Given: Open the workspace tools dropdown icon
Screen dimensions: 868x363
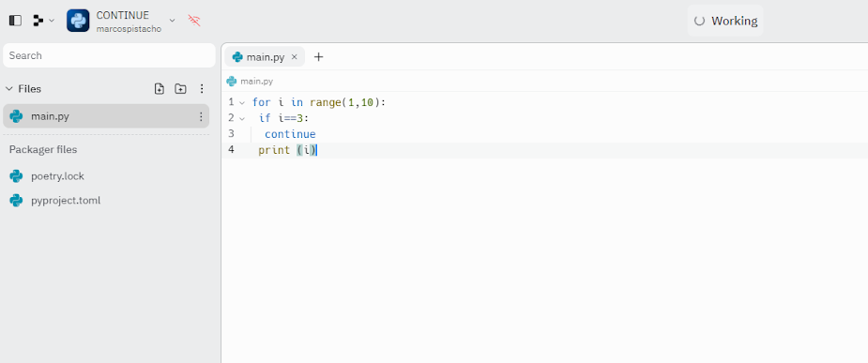Looking at the screenshot, I should point(43,21).
